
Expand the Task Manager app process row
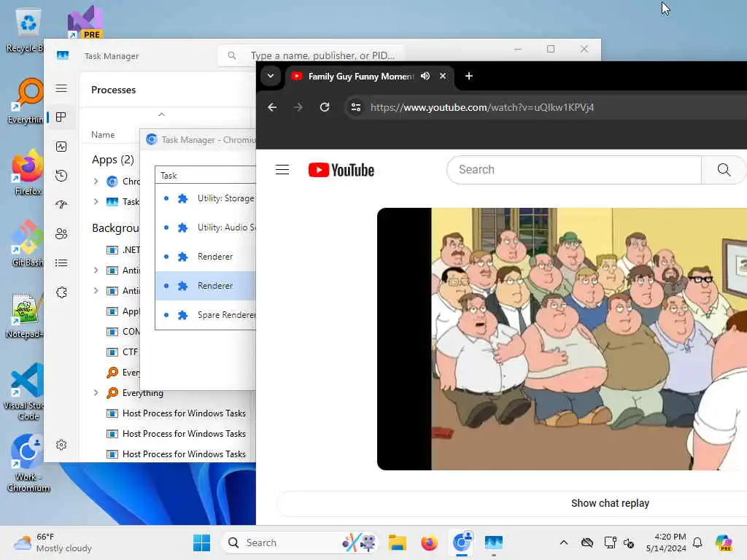tap(96, 202)
